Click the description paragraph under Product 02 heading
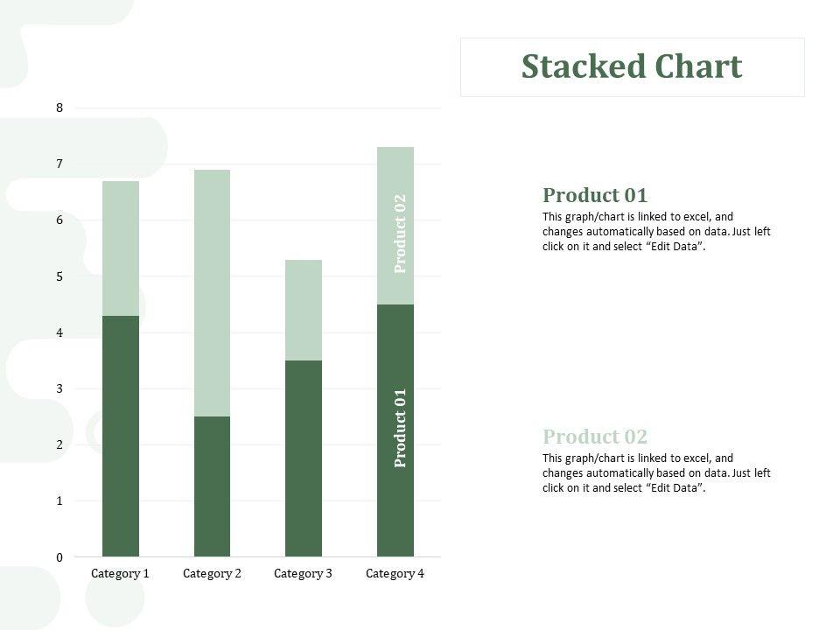The image size is (840, 630). [x=656, y=473]
